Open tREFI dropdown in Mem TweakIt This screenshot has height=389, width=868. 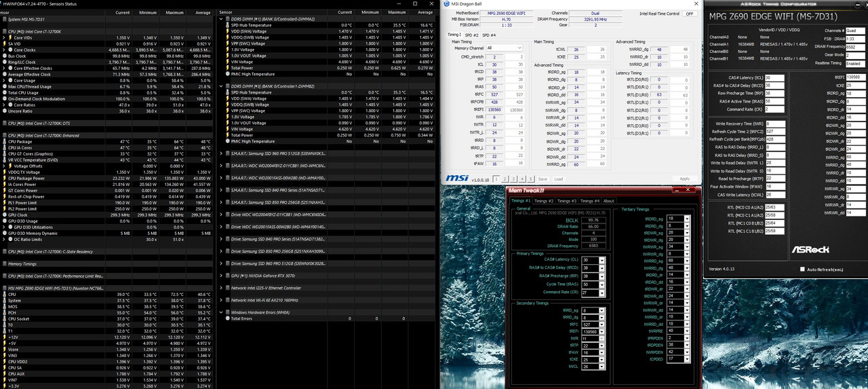[604, 331]
